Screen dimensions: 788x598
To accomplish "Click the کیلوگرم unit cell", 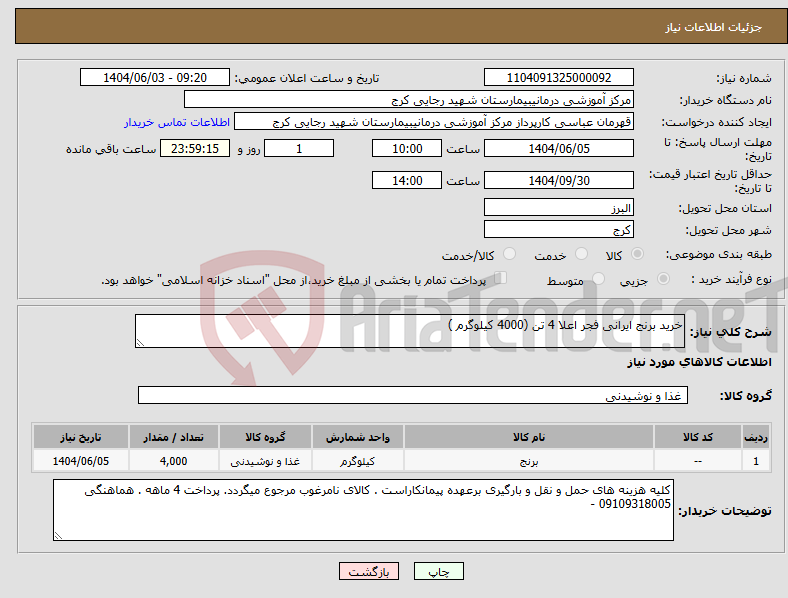I will coord(357,461).
